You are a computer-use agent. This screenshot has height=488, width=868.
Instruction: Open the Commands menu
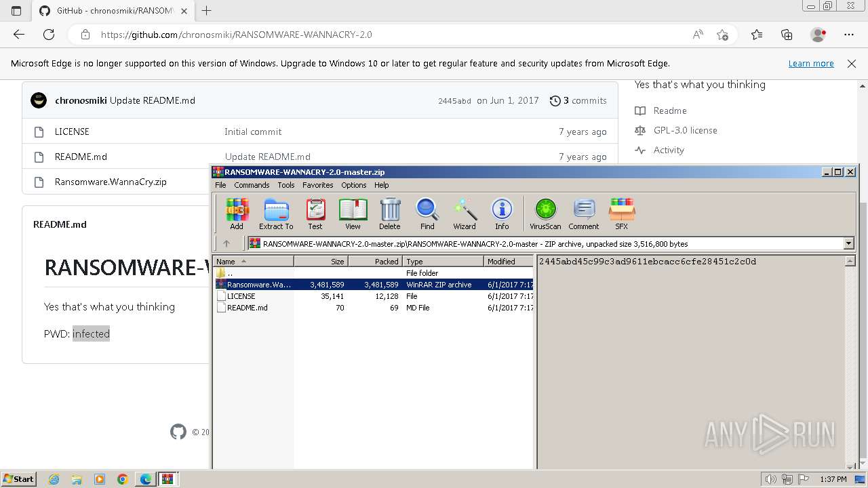252,185
